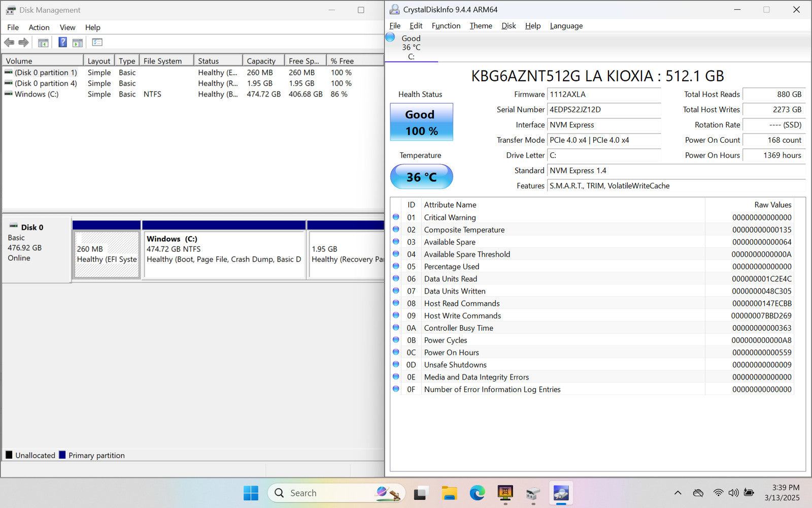812x508 pixels.
Task: Click status dot for Media and Data Integrity Errors
Action: pyautogui.click(x=396, y=376)
